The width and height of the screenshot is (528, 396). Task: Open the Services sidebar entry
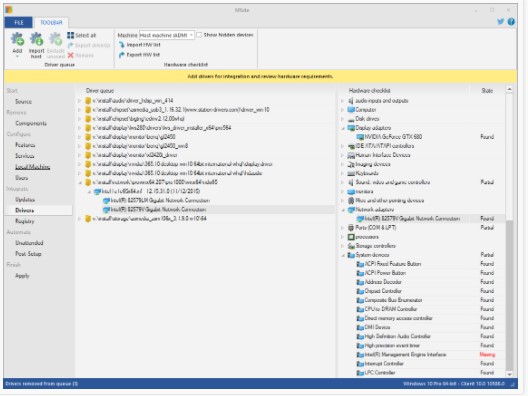(25, 156)
